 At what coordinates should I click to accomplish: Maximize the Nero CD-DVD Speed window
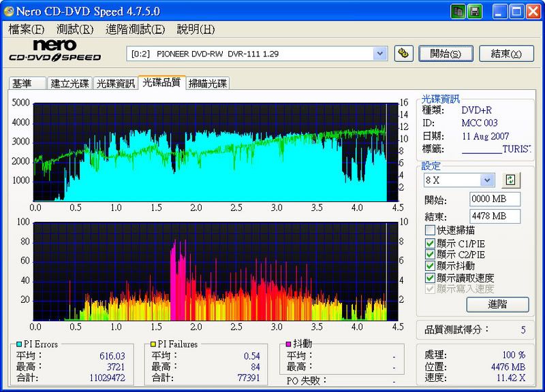[516, 12]
